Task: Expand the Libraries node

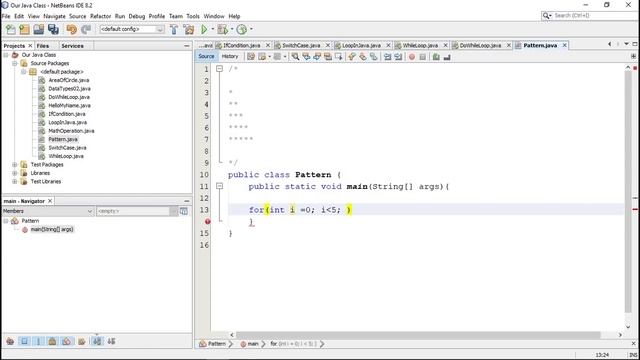Action: pyautogui.click(x=15, y=173)
